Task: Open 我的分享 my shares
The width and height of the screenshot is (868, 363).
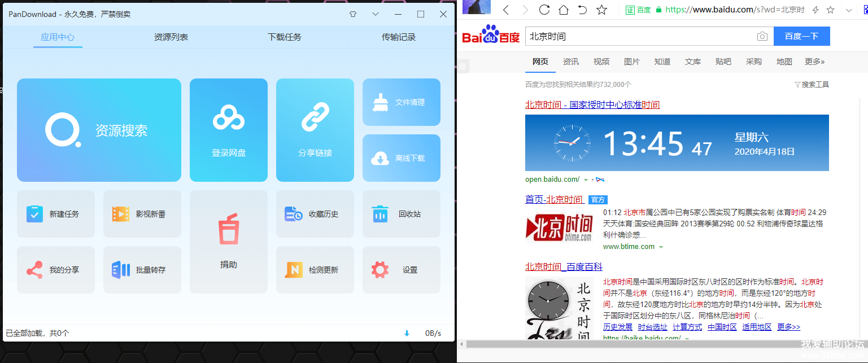Action: tap(56, 270)
